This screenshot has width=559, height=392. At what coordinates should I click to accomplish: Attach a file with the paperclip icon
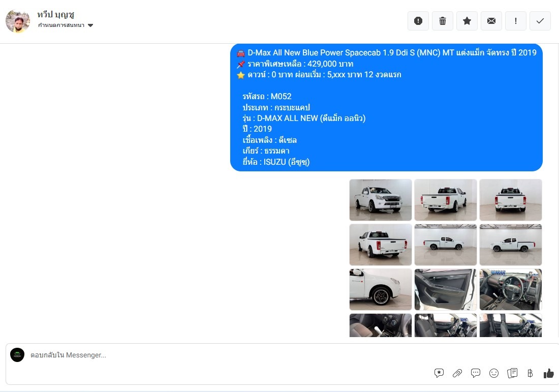click(457, 373)
